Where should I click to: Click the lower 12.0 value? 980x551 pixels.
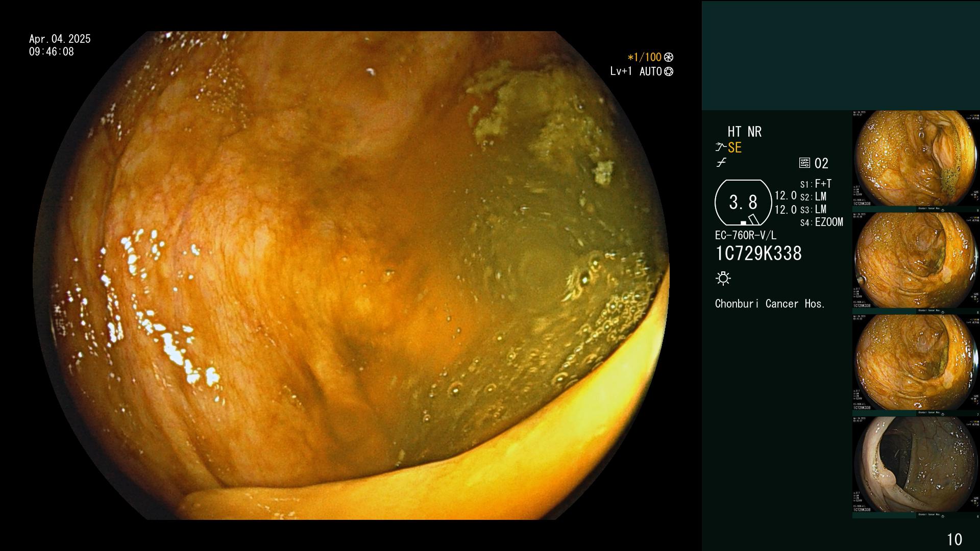pyautogui.click(x=786, y=210)
